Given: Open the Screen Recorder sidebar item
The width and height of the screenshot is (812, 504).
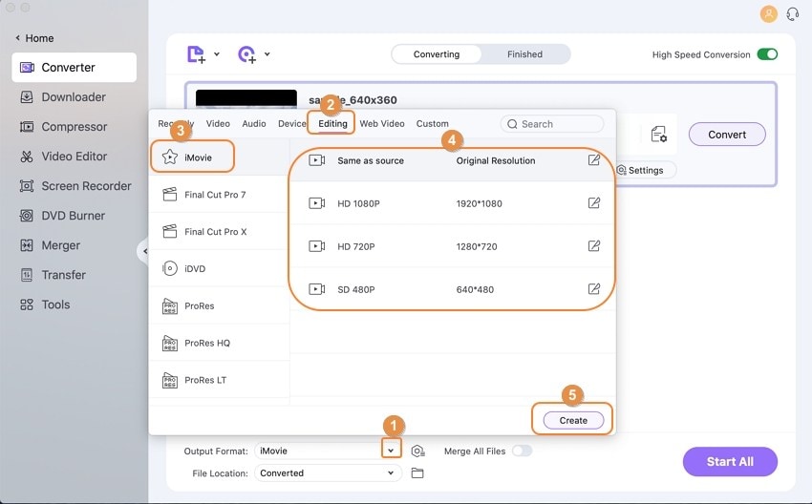Looking at the screenshot, I should click(75, 186).
